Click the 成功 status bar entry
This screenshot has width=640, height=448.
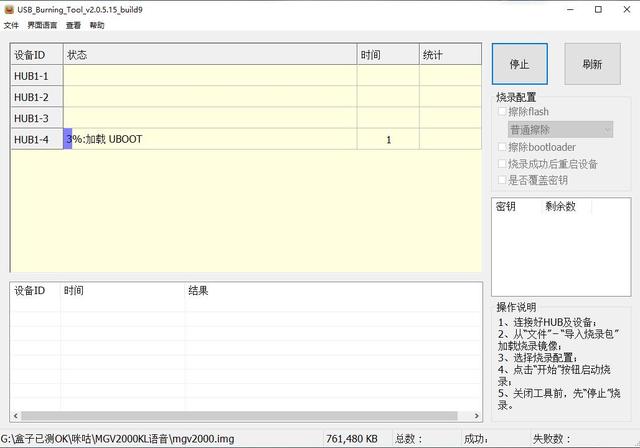coord(476,439)
